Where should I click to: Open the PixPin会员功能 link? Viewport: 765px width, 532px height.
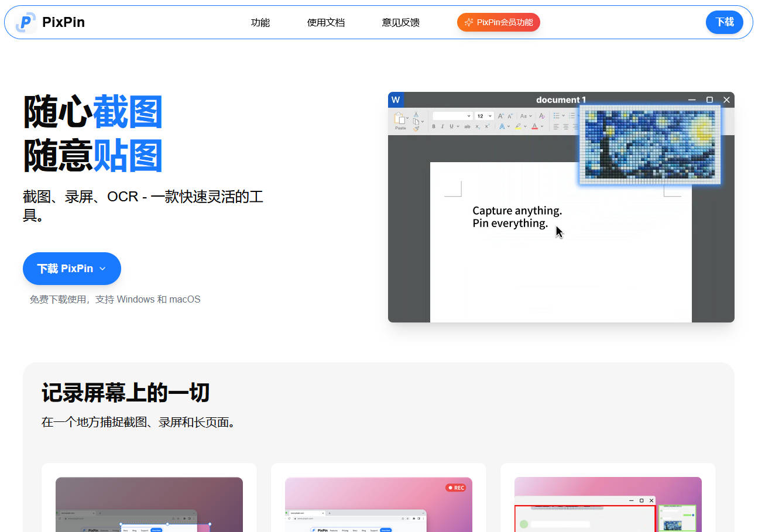(499, 22)
